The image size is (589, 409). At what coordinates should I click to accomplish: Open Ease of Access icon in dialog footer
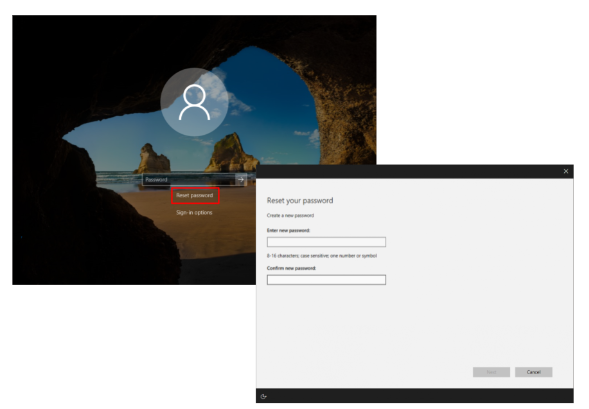(x=264, y=396)
